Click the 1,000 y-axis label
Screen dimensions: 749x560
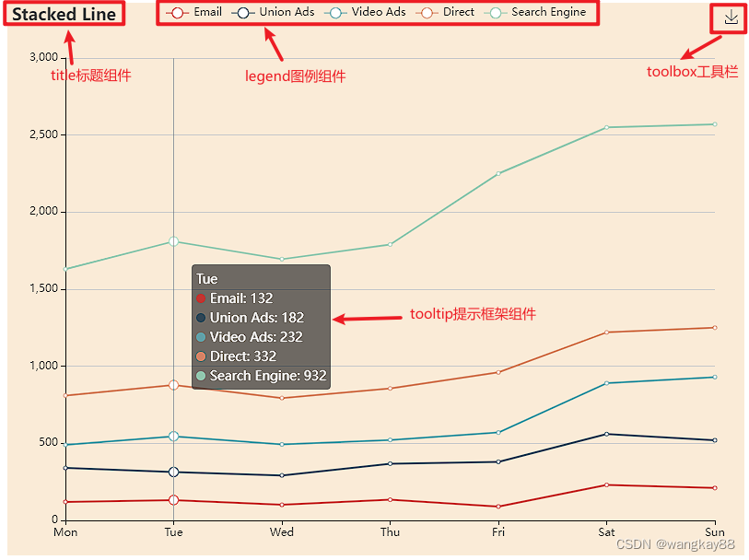[44, 366]
